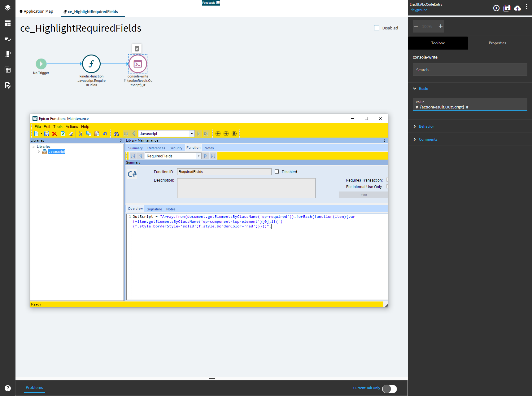Viewport: 532px width, 396px height.
Task: Click the Description text area
Action: point(246,188)
